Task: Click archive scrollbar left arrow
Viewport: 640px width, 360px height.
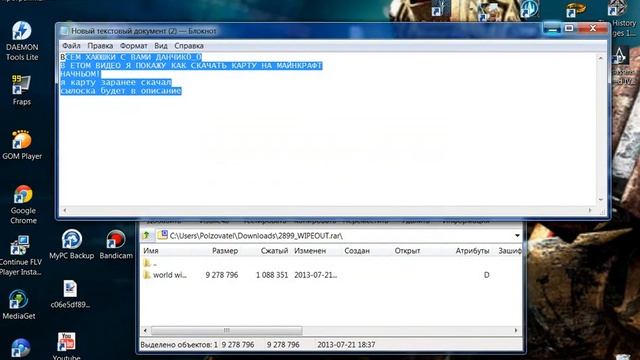Action: pyautogui.click(x=146, y=330)
